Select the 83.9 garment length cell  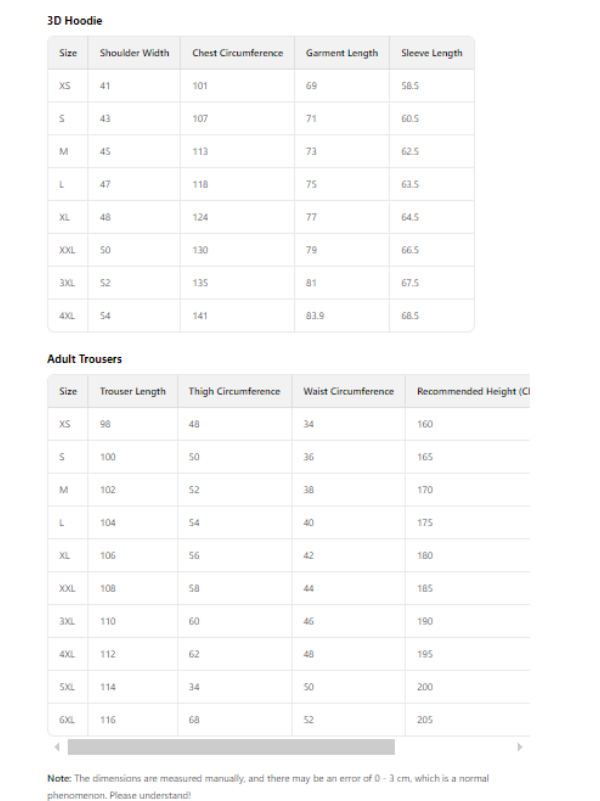[316, 315]
